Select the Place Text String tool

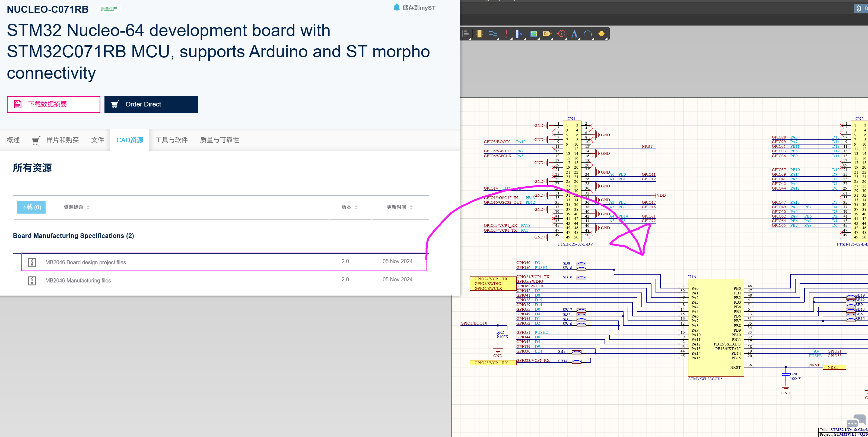(x=574, y=34)
